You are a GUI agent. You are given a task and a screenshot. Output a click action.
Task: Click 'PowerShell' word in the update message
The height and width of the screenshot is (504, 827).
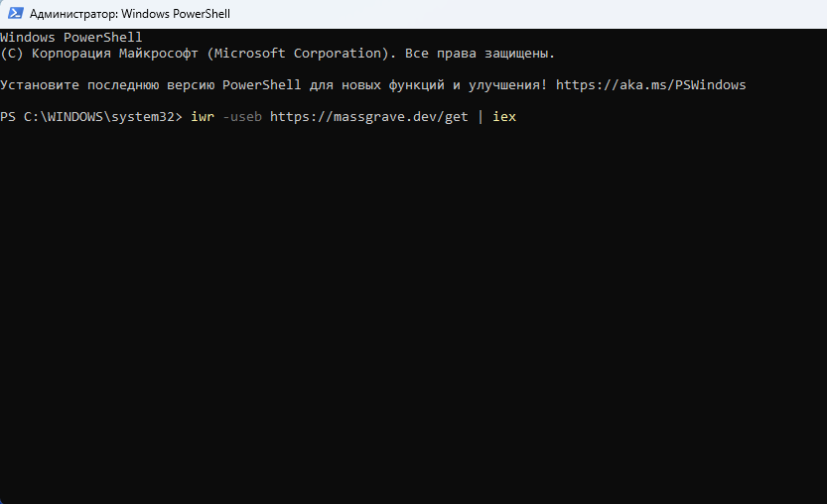[x=262, y=85]
